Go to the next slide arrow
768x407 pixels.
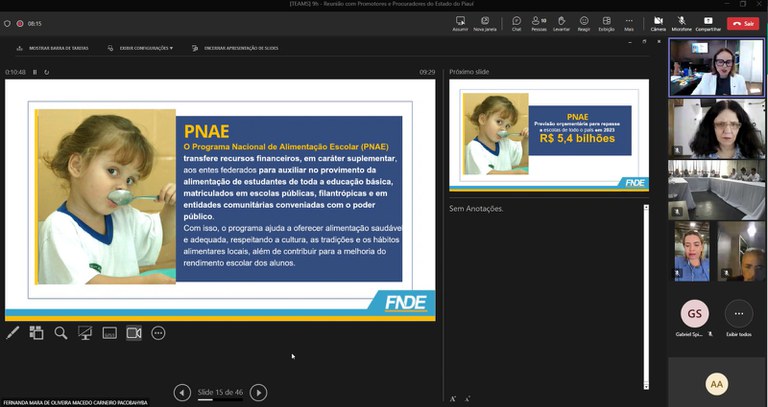coord(258,393)
